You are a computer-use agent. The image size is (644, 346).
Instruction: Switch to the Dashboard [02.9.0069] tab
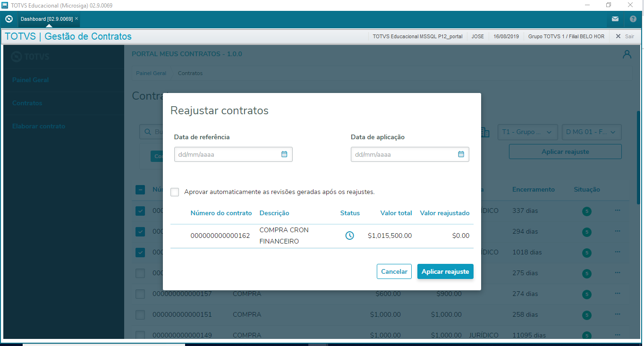coord(46,19)
